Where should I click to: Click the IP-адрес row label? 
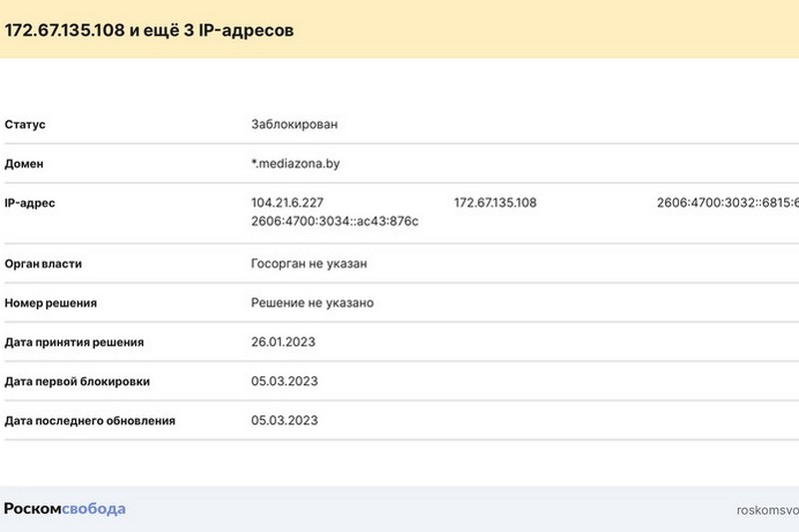(31, 203)
